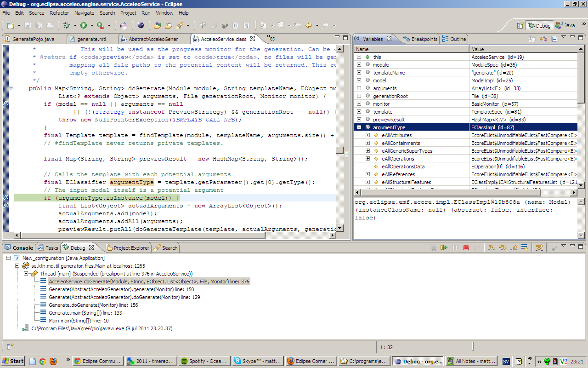
Task: Switch to the Search tab
Action: pos(166,248)
